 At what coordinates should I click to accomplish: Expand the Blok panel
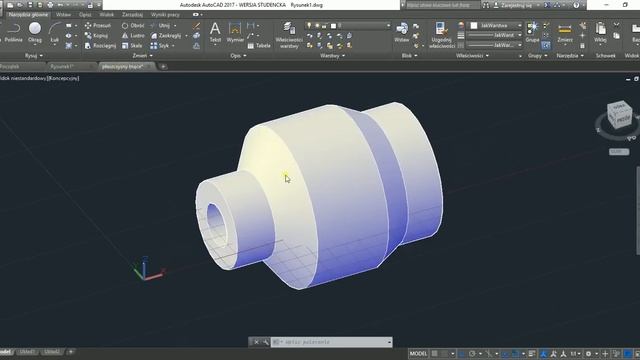(409, 56)
